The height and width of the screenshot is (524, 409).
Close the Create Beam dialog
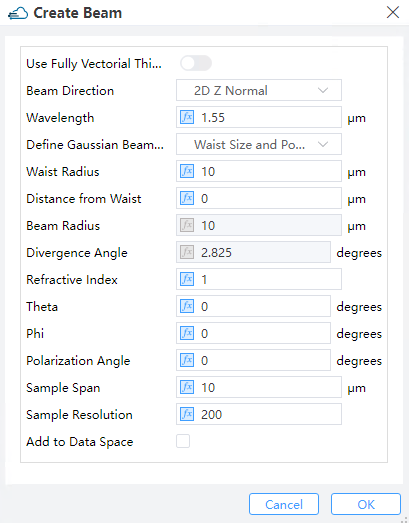point(393,13)
